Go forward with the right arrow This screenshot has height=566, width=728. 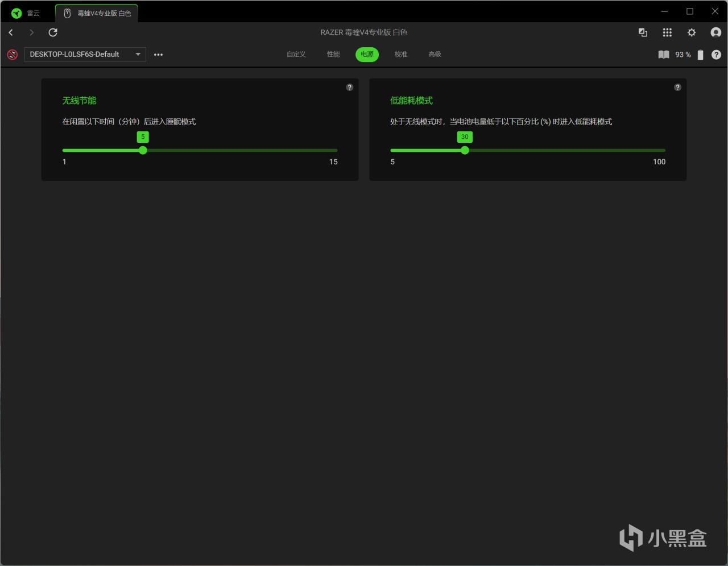[x=32, y=32]
